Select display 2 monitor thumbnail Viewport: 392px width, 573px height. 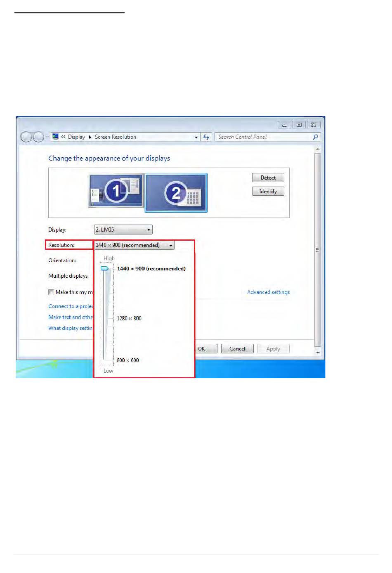coord(176,193)
